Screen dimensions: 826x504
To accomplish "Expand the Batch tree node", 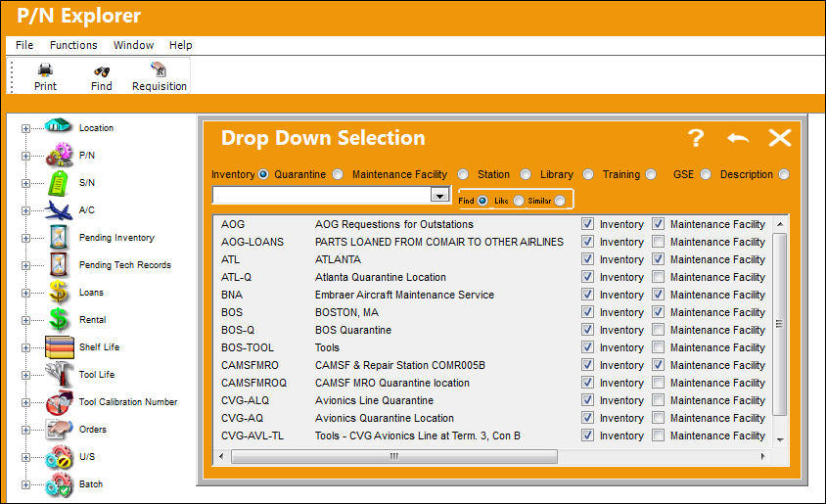I will coord(25,484).
